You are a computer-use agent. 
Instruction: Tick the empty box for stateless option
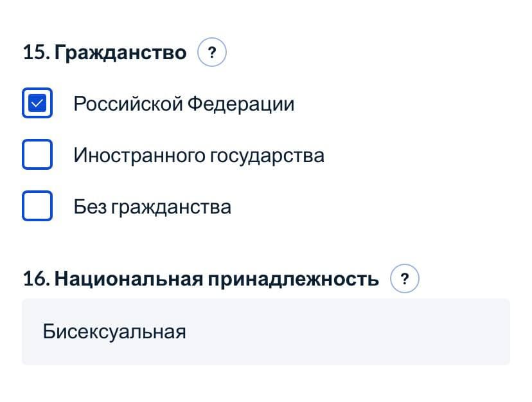tap(37, 206)
